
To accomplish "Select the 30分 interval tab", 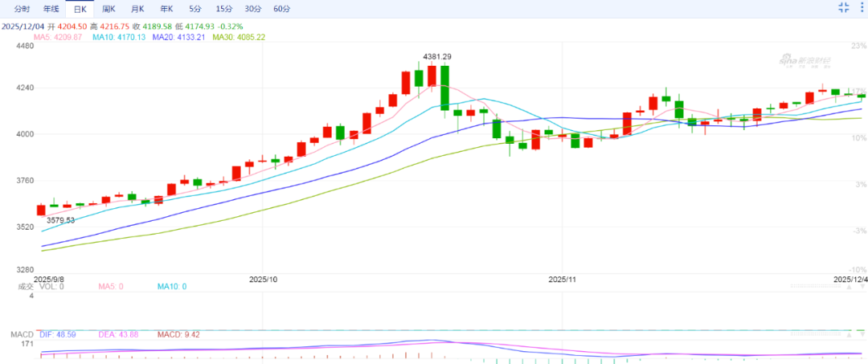I will [x=253, y=9].
